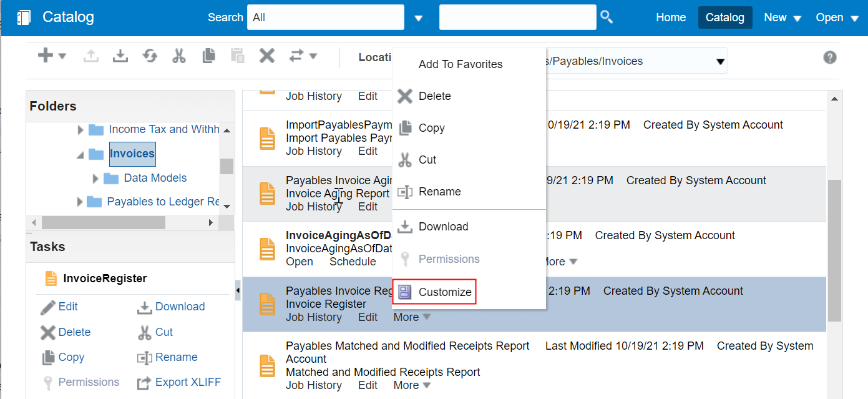Image resolution: width=868 pixels, height=399 pixels.
Task: Refresh the catalog using the refresh icon
Action: pyautogui.click(x=149, y=56)
